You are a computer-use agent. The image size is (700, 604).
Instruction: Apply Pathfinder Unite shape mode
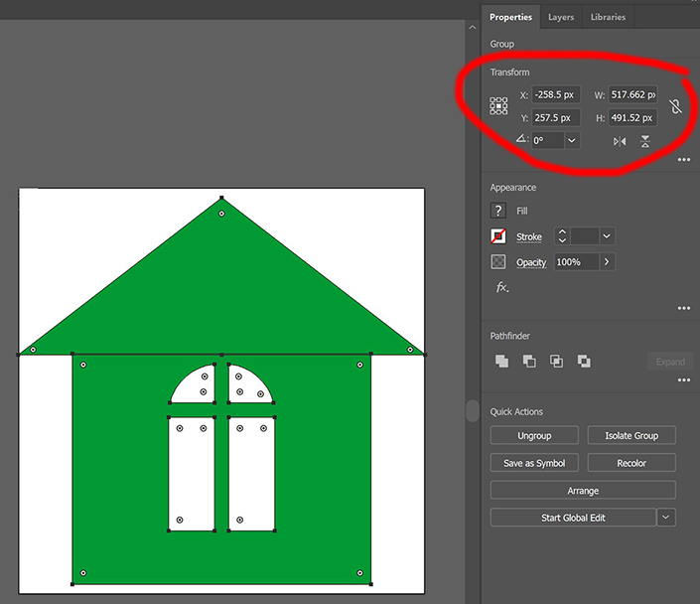point(500,362)
